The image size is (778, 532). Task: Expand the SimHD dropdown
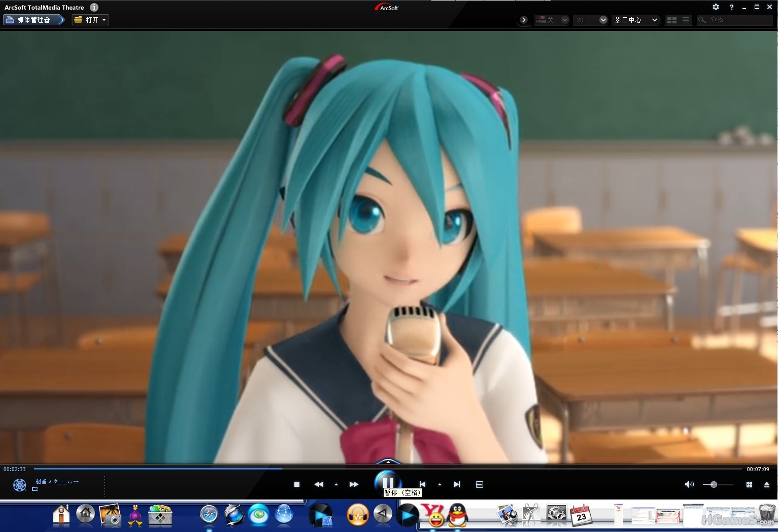pyautogui.click(x=564, y=20)
